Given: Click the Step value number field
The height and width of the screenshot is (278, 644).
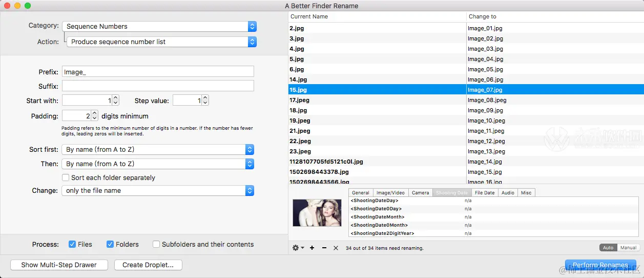Looking at the screenshot, I should coord(187,101).
